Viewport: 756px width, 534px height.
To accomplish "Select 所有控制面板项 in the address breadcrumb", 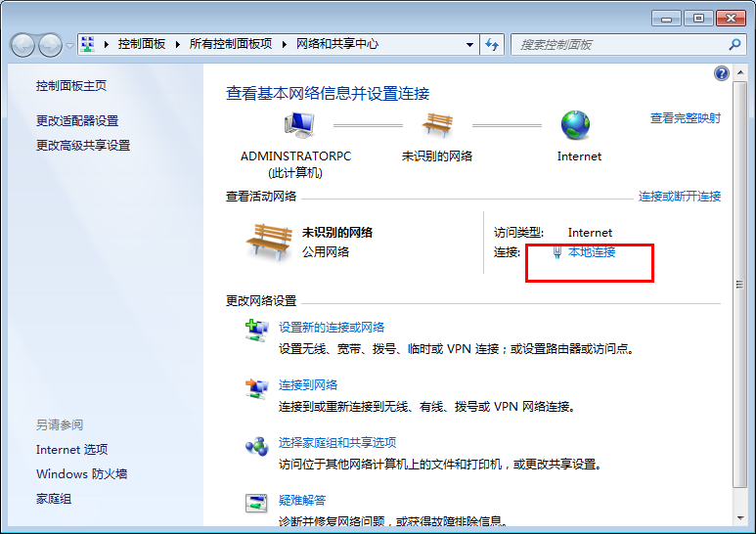I will click(x=233, y=45).
